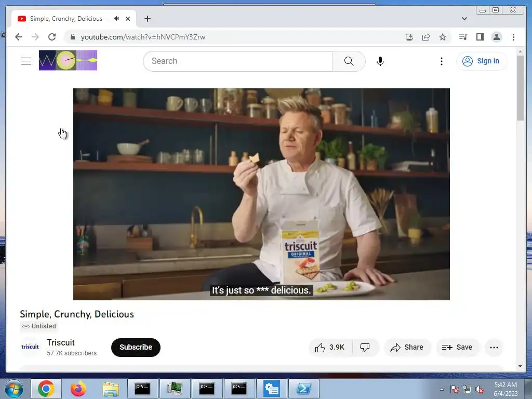Screen dimensions: 532x399
Task: Show hidden system tray icons
Action: [x=442, y=389]
